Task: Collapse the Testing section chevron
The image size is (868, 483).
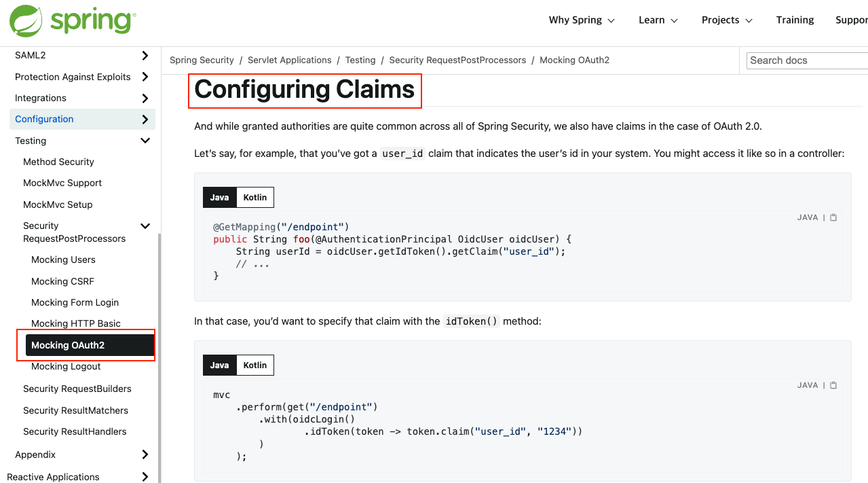Action: click(145, 141)
